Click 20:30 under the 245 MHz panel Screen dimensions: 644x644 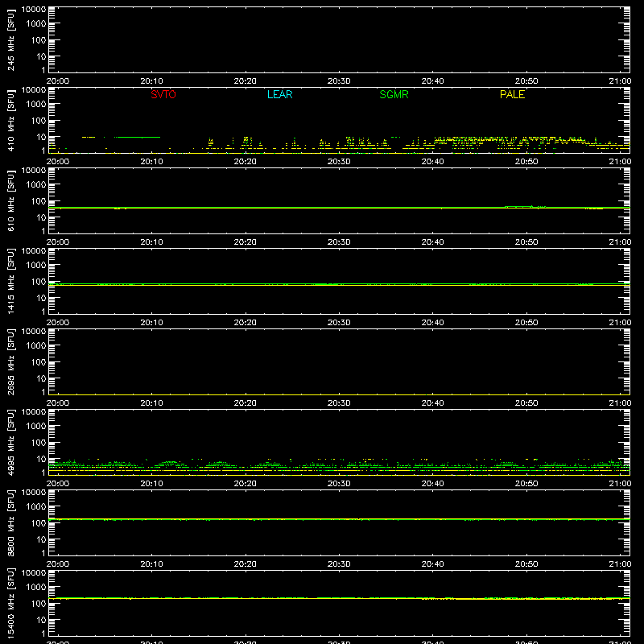pos(339,81)
